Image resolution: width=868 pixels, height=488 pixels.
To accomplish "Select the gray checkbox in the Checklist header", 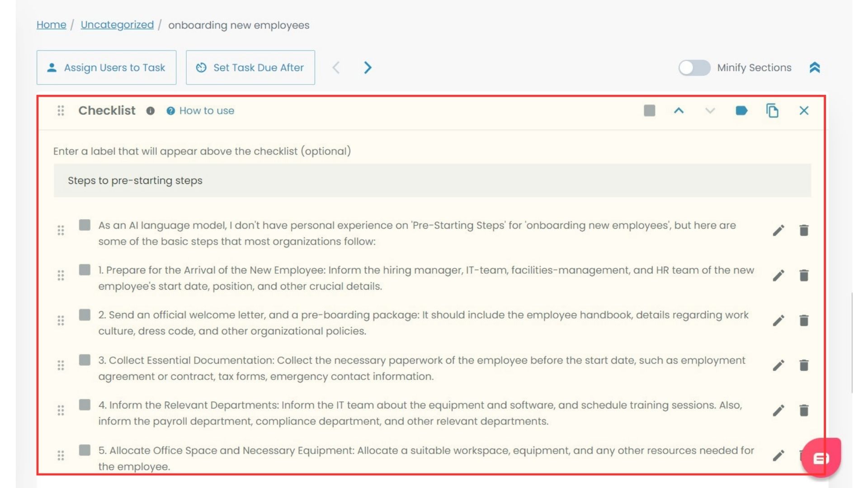I will tap(650, 110).
